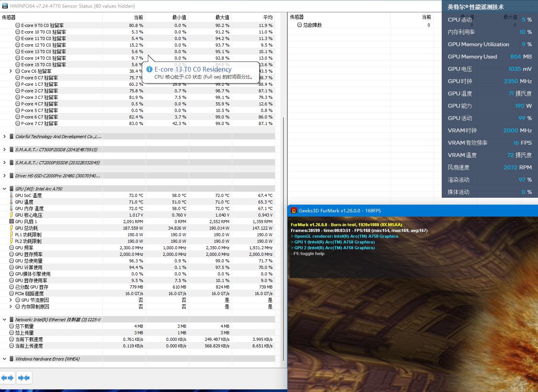The width and height of the screenshot is (538, 392).
Task: Click the HWiNFO64 title bar icon
Action: click(5, 6)
